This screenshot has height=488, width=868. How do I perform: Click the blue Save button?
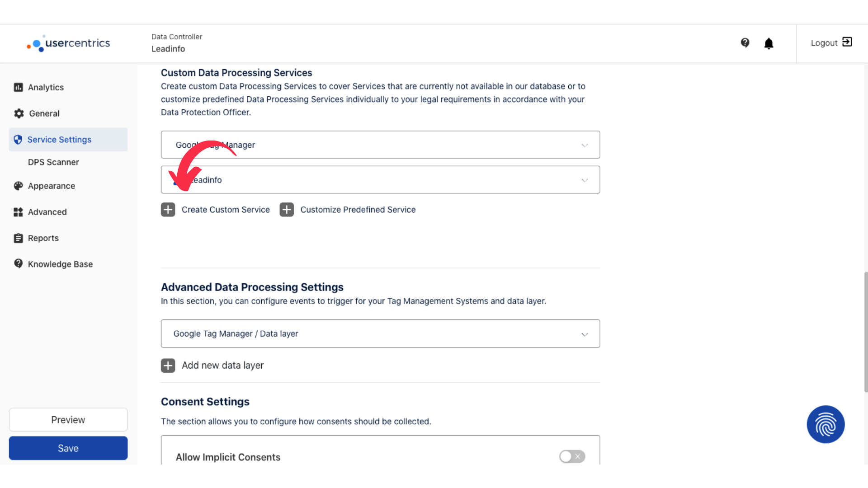click(x=68, y=448)
